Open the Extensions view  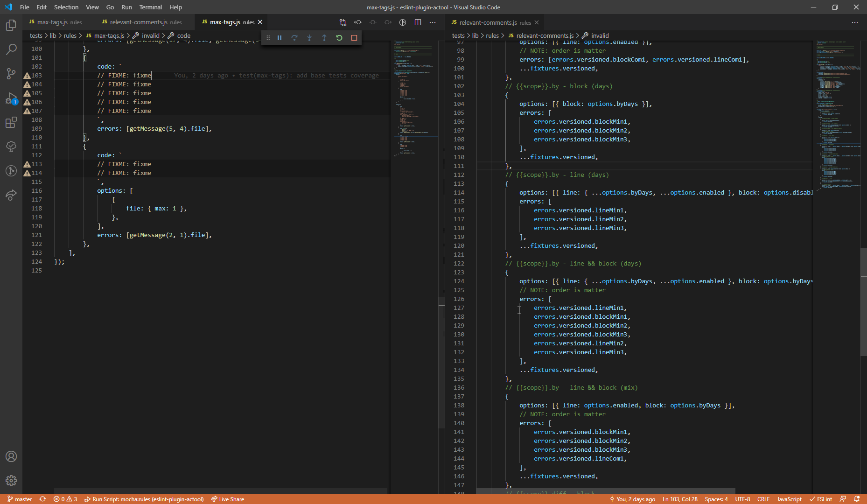[11, 123]
